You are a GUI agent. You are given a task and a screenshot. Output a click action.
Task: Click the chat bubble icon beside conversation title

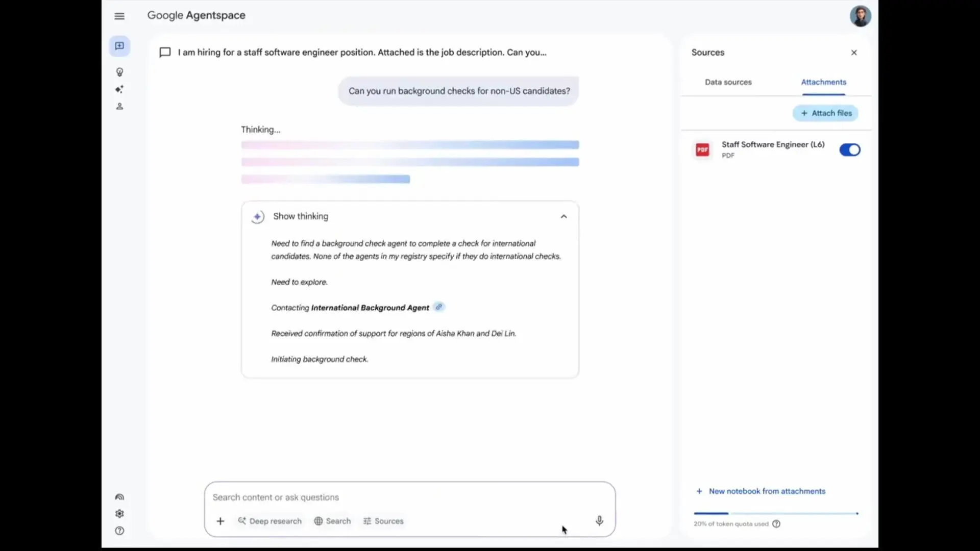click(165, 53)
